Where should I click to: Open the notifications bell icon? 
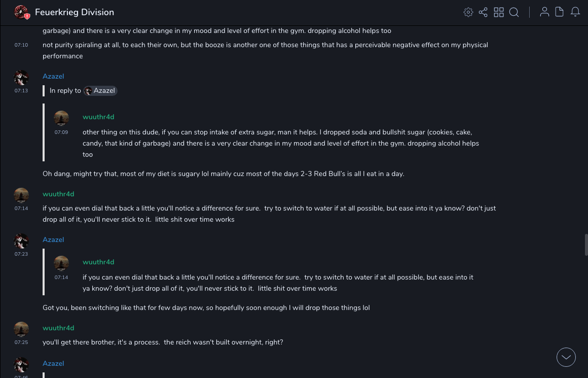coord(575,12)
